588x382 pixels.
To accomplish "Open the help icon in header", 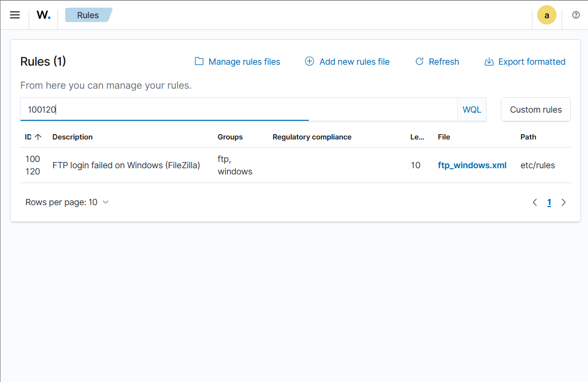I will (x=576, y=15).
